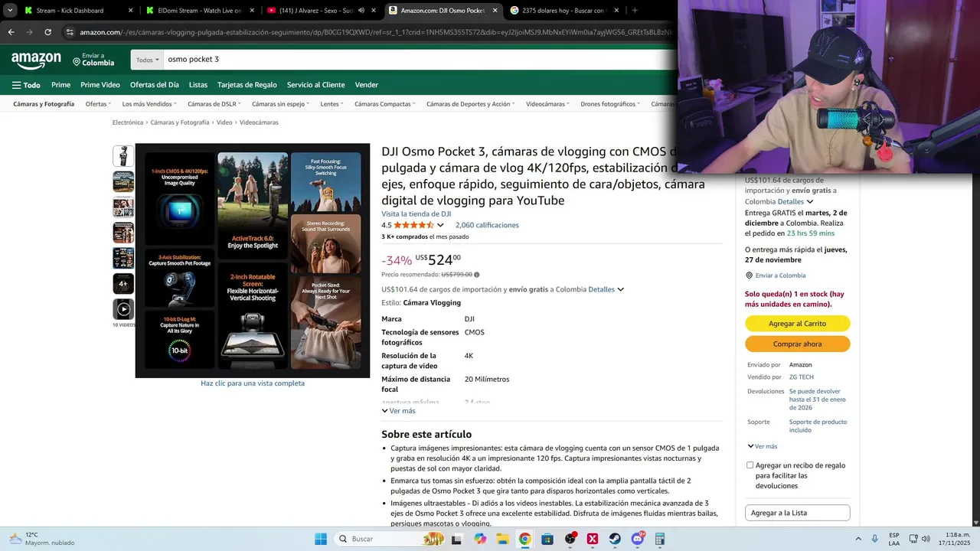Open the Lentes subcategory dropdown

(x=332, y=104)
